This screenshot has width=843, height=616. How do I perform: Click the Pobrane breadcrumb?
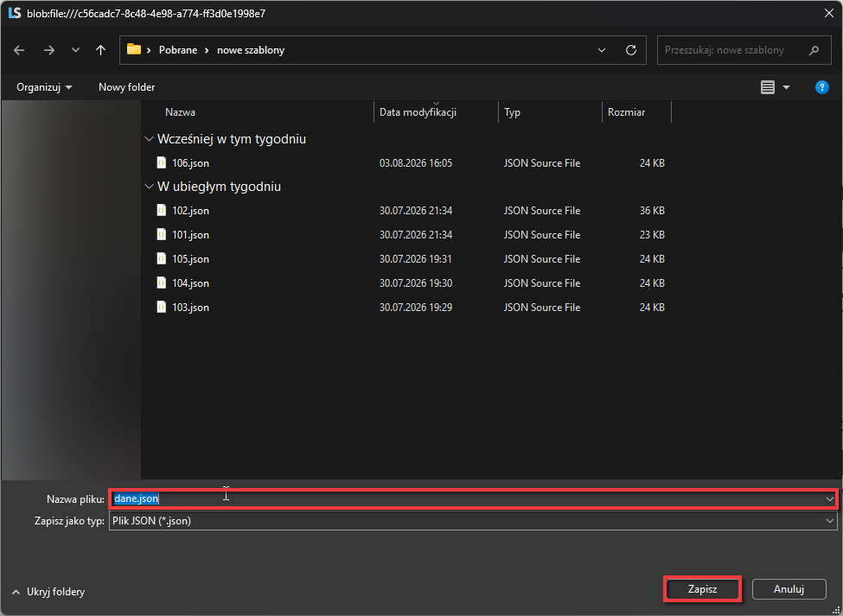tap(178, 50)
